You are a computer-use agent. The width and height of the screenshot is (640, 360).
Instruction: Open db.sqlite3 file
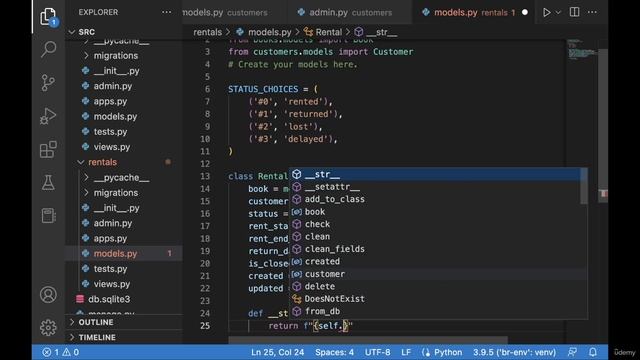(124, 299)
